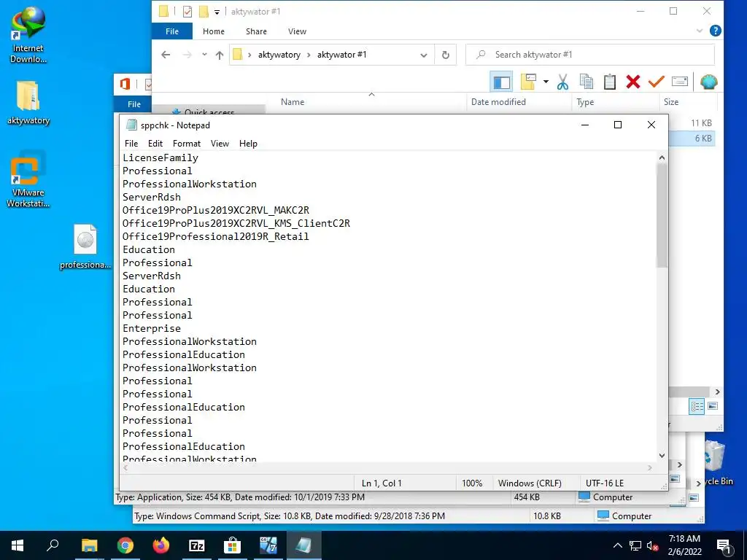Image resolution: width=747 pixels, height=560 pixels.
Task: Switch Explorer to details view icon
Action: [x=697, y=407]
